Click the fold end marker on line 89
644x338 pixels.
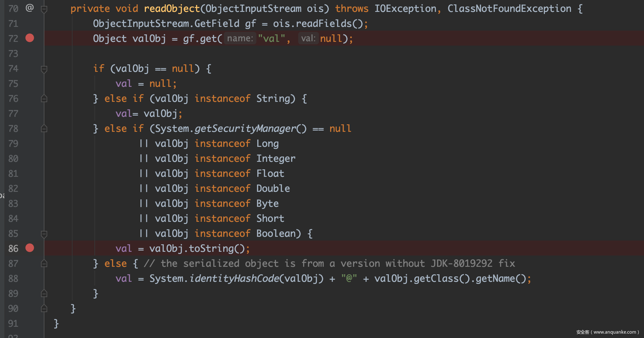(44, 294)
